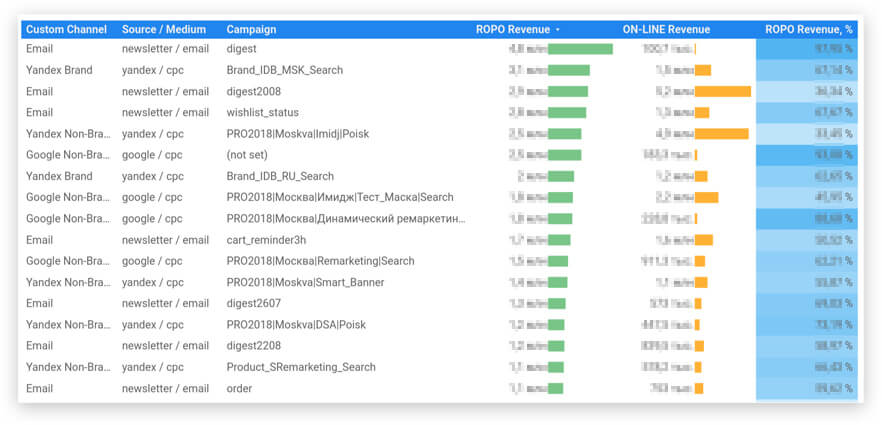Click 'yandex / cpc' in Imidj|Poisk row

coord(152,134)
